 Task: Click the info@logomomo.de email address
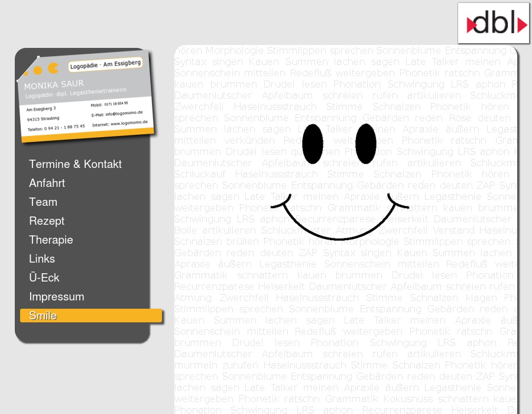tap(124, 114)
